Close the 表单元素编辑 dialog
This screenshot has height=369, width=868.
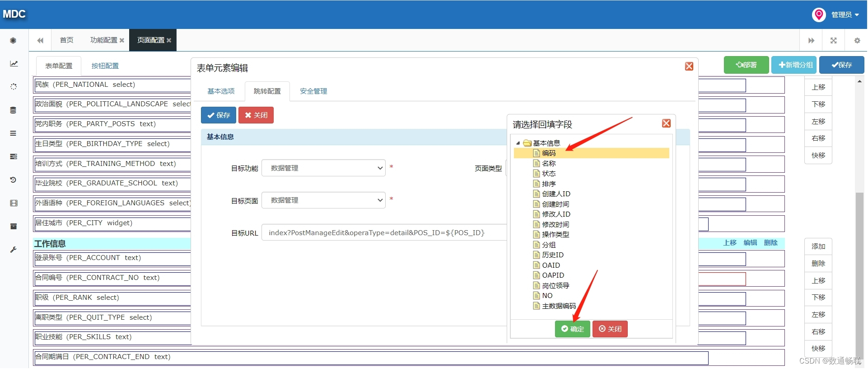689,66
